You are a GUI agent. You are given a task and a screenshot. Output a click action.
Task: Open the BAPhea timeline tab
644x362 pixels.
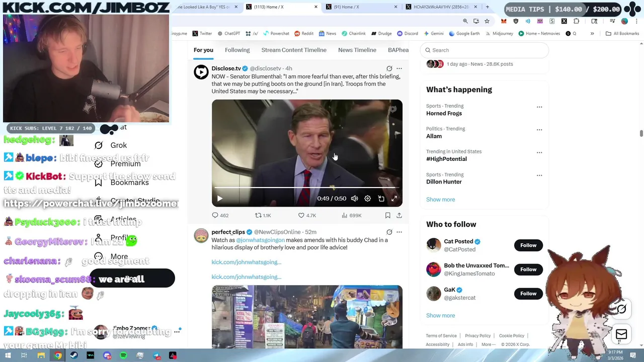[398, 50]
